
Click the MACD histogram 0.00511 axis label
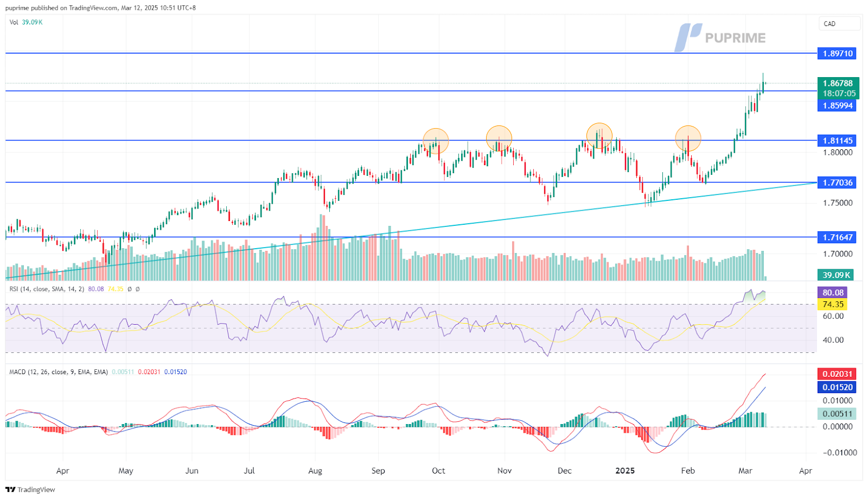point(837,414)
